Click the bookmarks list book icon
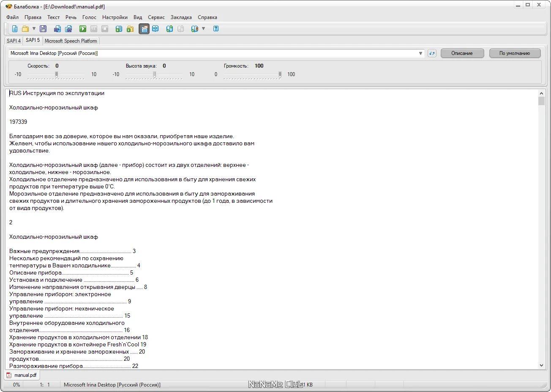 pos(195,29)
